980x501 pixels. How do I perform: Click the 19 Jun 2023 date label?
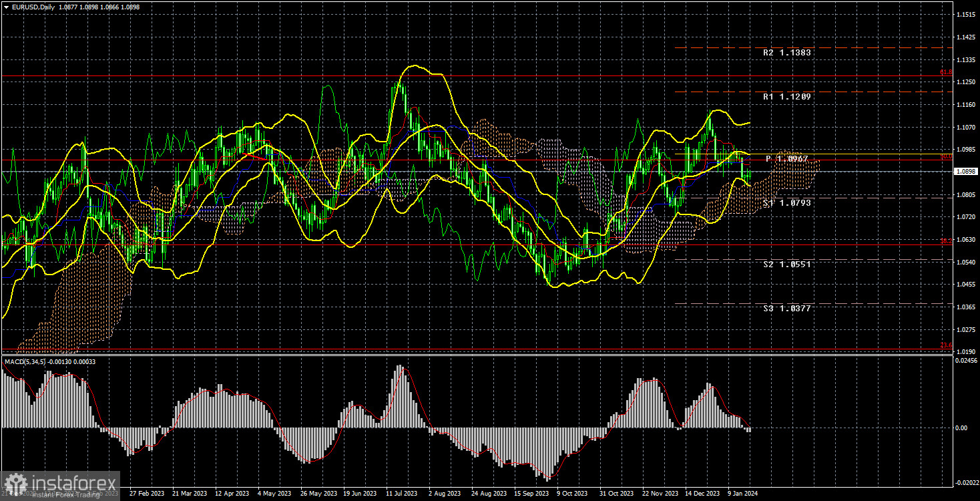[x=360, y=494]
